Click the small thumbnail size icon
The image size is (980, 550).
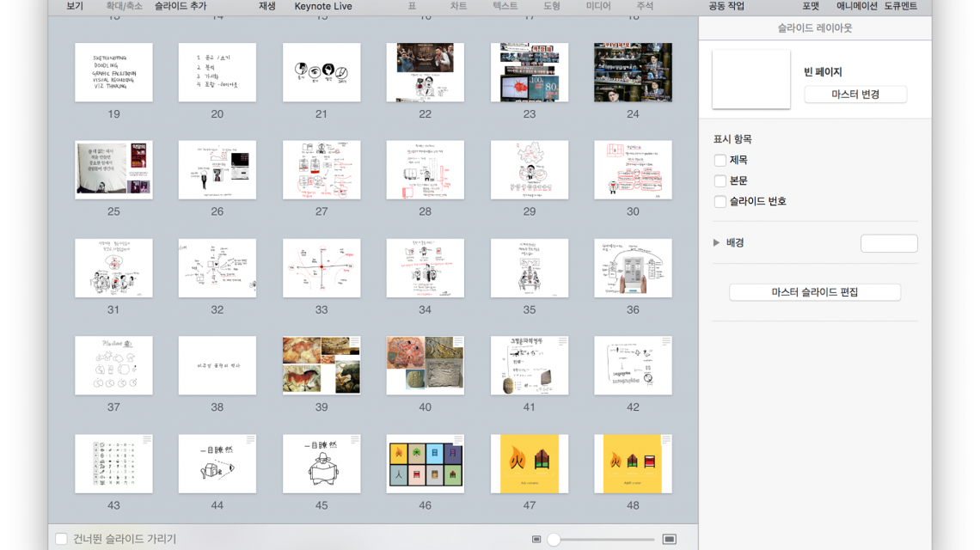(x=536, y=539)
